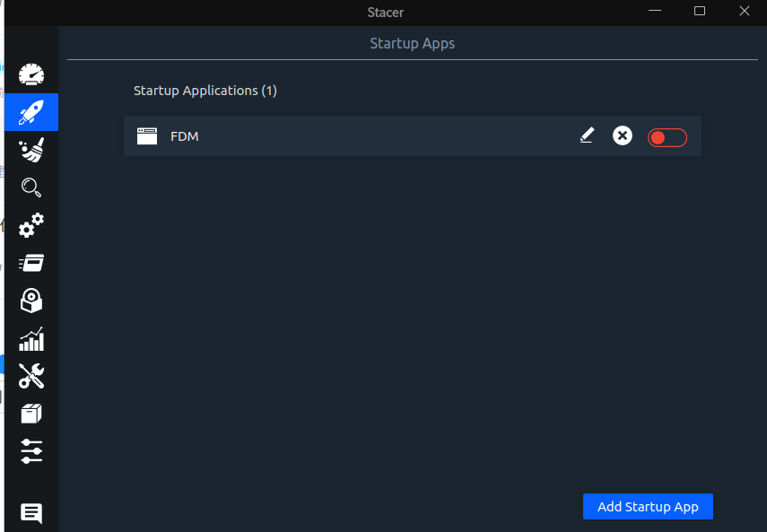Maximize the Stacer window
The height and width of the screenshot is (532, 767).
pyautogui.click(x=700, y=11)
